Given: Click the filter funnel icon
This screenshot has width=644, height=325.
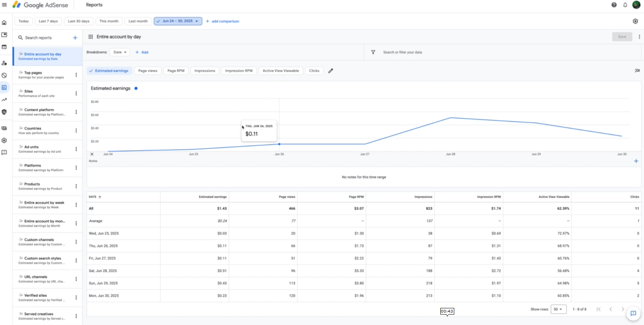Looking at the screenshot, I should coord(373,52).
